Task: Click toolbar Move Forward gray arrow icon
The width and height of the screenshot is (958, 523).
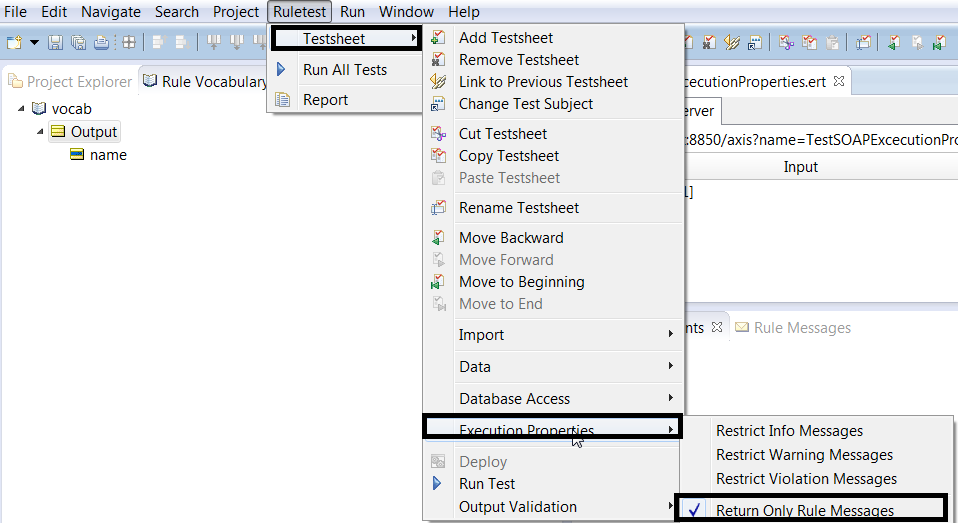Action: (x=917, y=42)
